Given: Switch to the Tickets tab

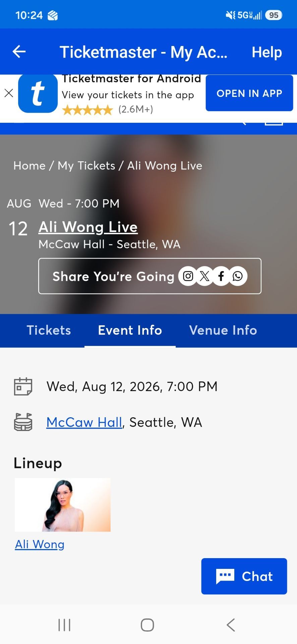Looking at the screenshot, I should (x=49, y=330).
